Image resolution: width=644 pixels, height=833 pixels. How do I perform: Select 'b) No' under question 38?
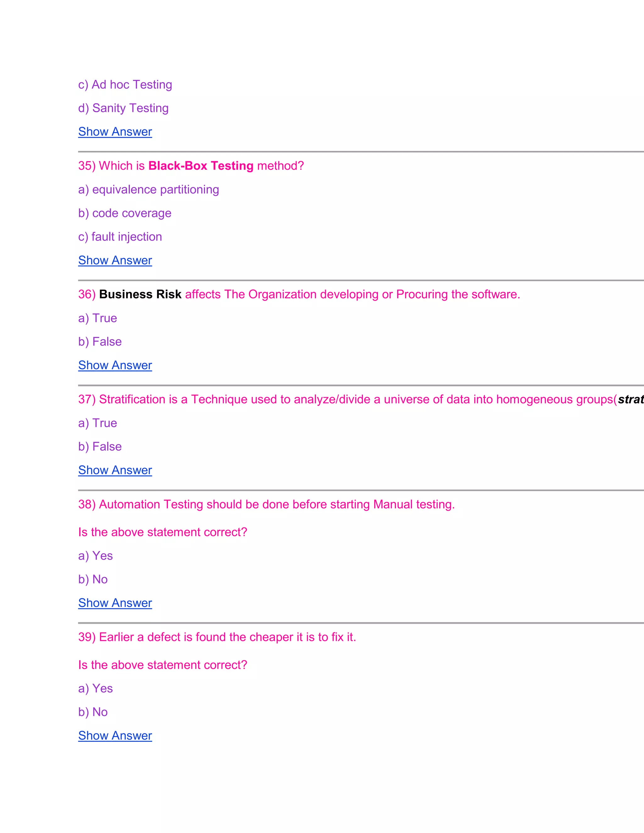pyautogui.click(x=93, y=579)
